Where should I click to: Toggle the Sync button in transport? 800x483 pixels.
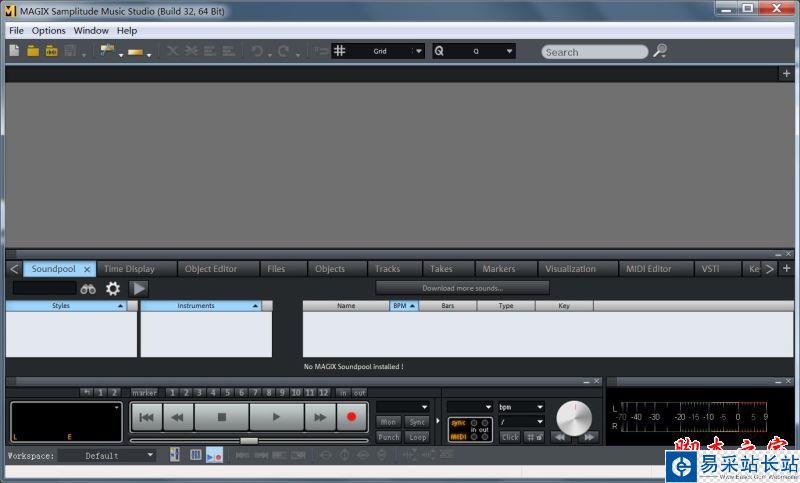pyautogui.click(x=417, y=422)
